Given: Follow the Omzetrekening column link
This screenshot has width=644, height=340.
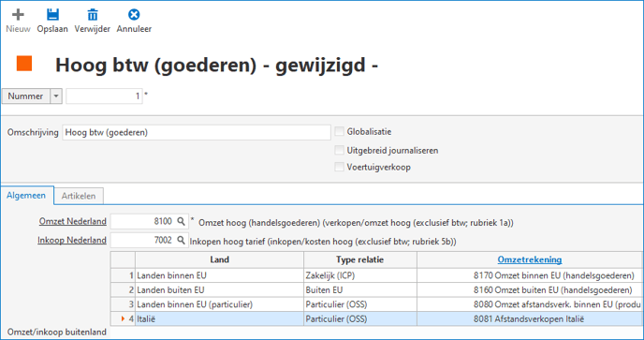Looking at the screenshot, I should click(530, 259).
